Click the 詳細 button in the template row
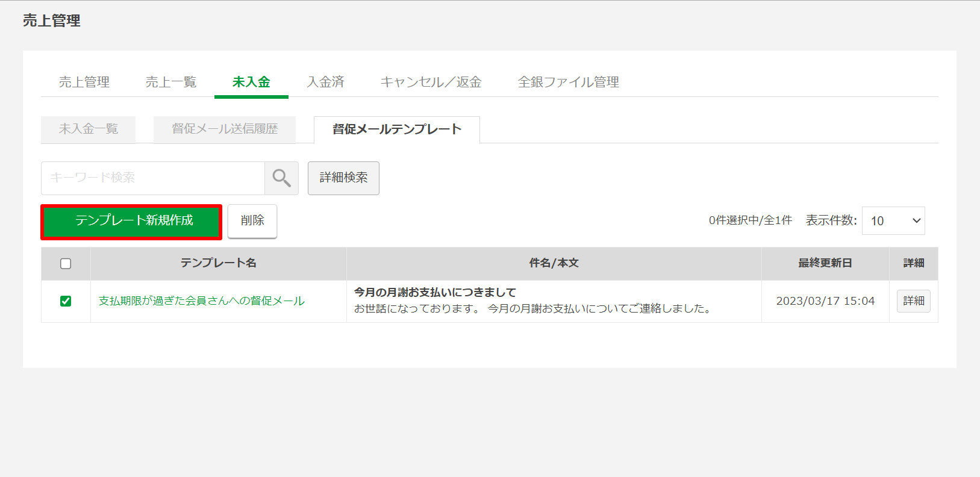 pos(913,301)
